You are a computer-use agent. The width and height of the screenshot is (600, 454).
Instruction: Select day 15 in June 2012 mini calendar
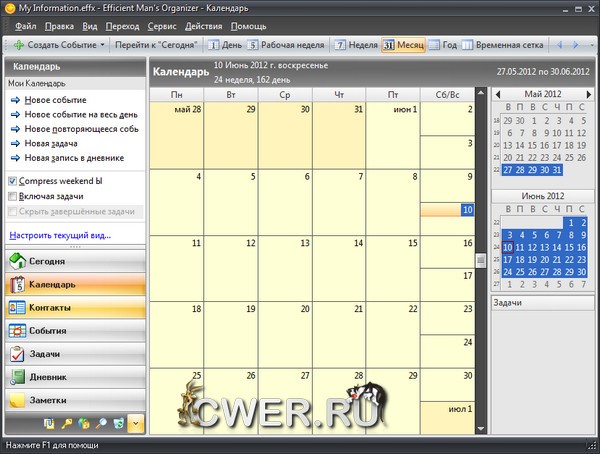click(569, 247)
